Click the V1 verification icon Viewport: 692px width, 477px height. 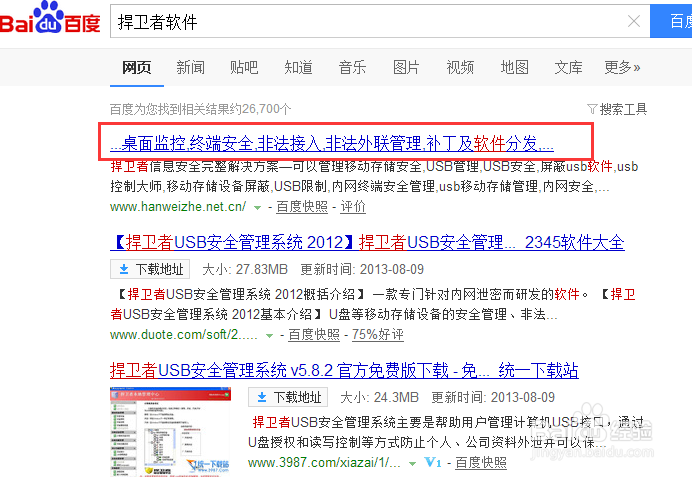coord(432,462)
